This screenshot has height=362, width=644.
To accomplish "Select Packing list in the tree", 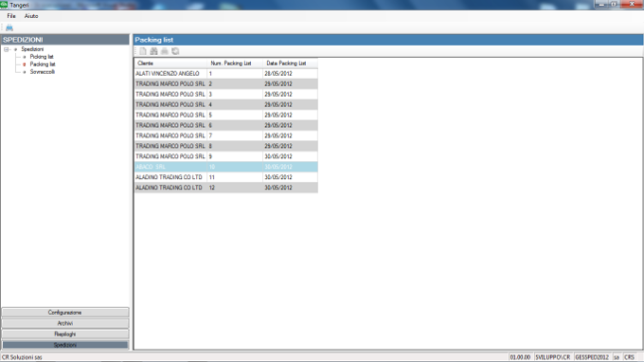I will click(43, 64).
